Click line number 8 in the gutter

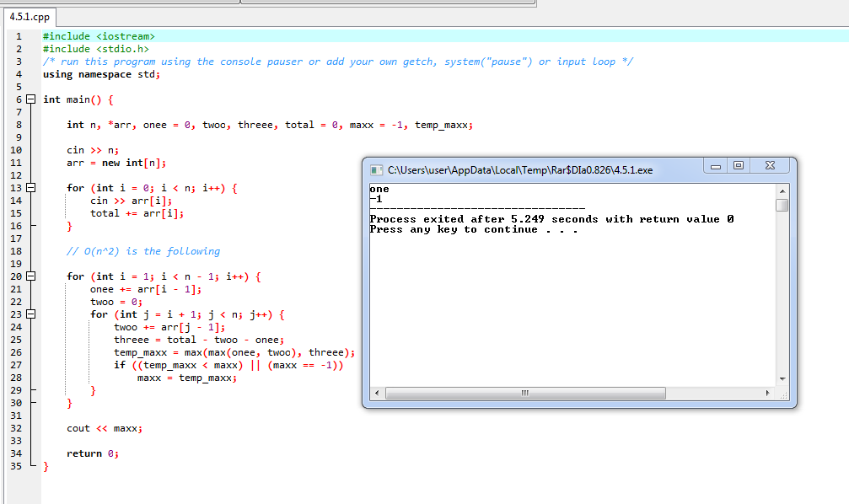coord(19,125)
